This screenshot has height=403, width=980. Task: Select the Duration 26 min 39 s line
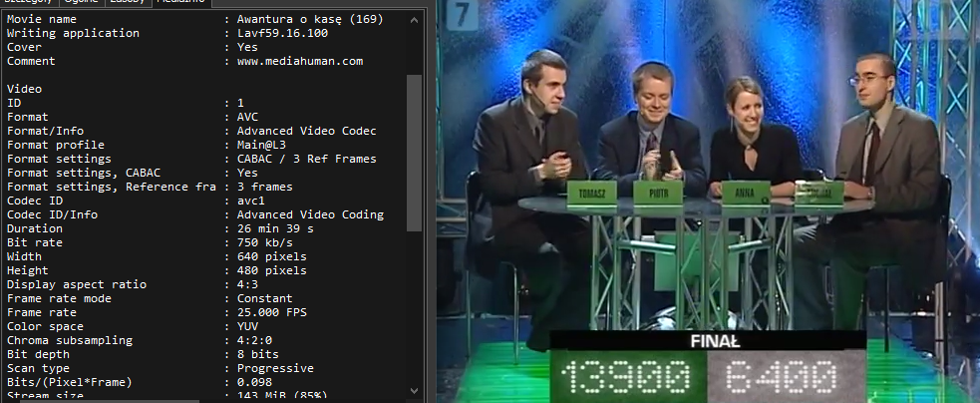(150, 228)
